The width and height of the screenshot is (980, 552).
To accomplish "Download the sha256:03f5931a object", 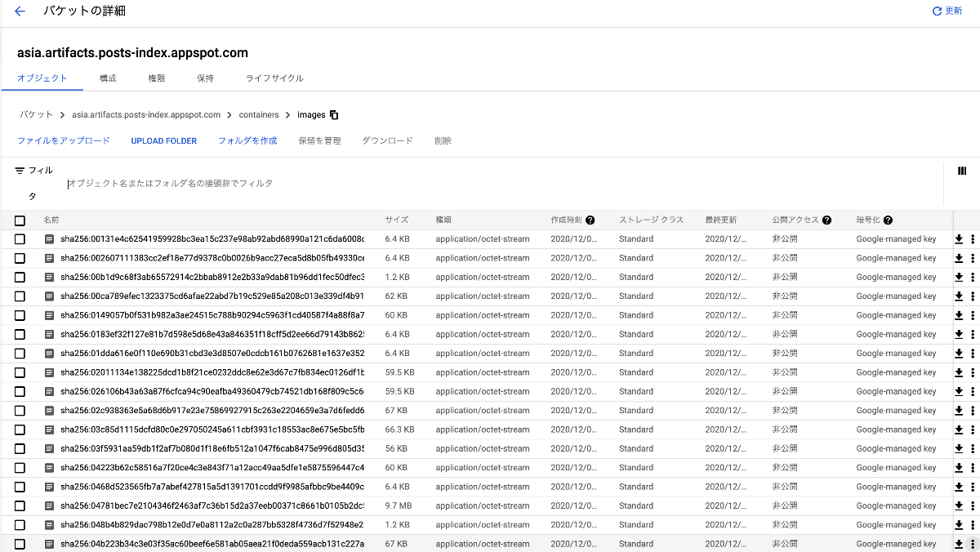I will pos(959,449).
